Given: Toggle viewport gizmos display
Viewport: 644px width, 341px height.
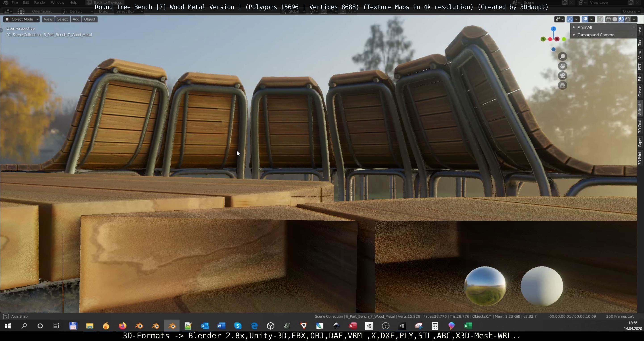Looking at the screenshot, I should click(570, 19).
